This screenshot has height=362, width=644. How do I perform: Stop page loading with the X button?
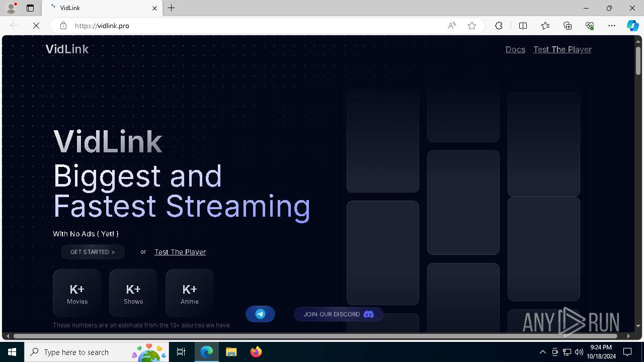point(36,26)
